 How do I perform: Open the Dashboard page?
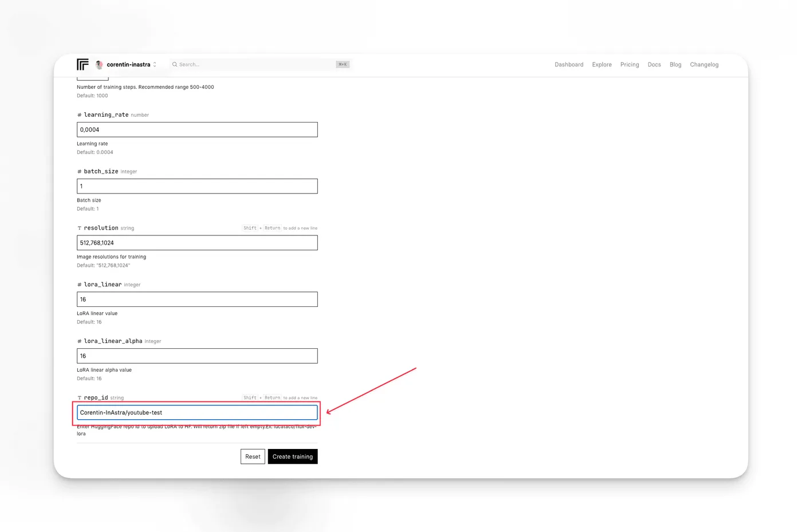569,65
